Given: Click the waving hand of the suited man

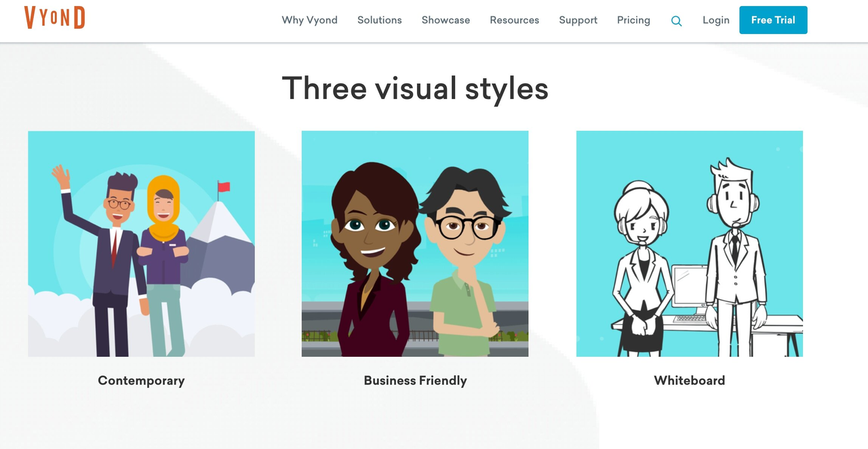Looking at the screenshot, I should [x=61, y=176].
